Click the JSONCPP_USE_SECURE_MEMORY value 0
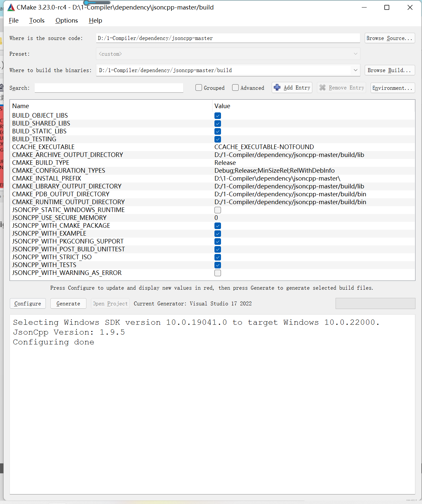 coord(216,218)
